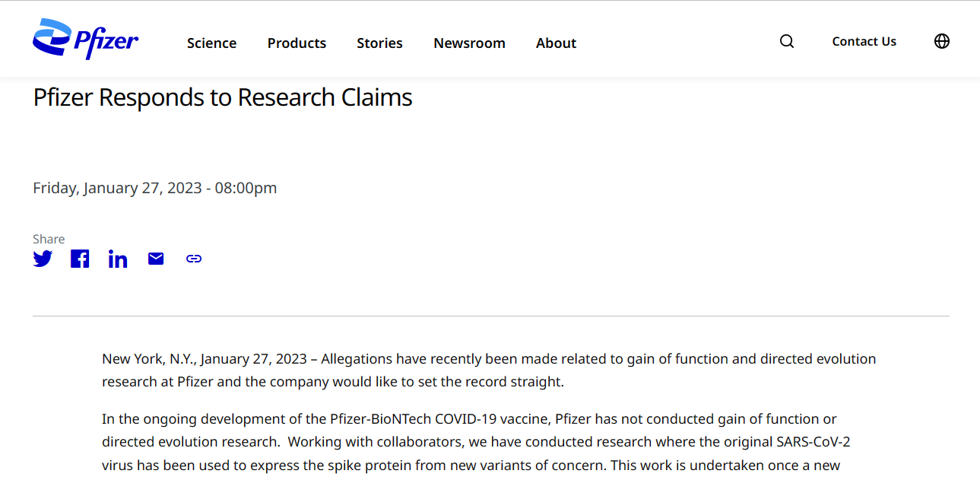Open the Science menu
The width and height of the screenshot is (980, 480).
211,43
